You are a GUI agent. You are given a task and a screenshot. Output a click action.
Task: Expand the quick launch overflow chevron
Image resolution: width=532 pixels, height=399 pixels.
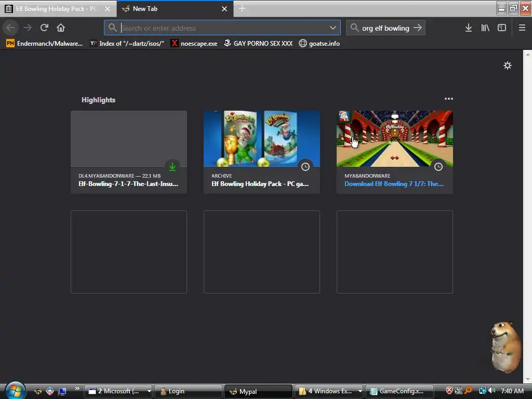tap(77, 388)
